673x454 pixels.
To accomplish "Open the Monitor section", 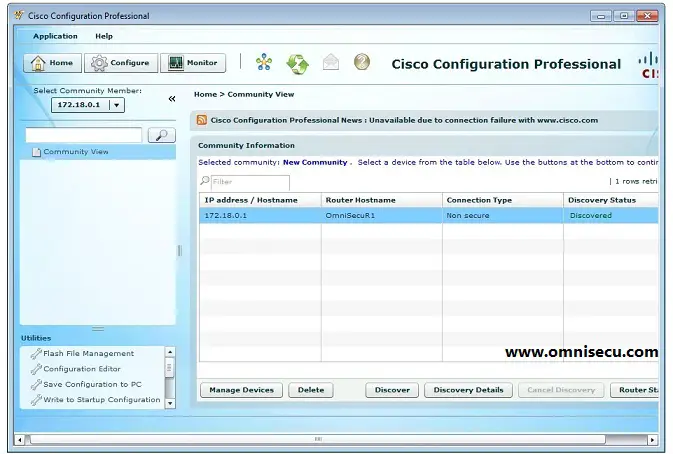I will 193,63.
